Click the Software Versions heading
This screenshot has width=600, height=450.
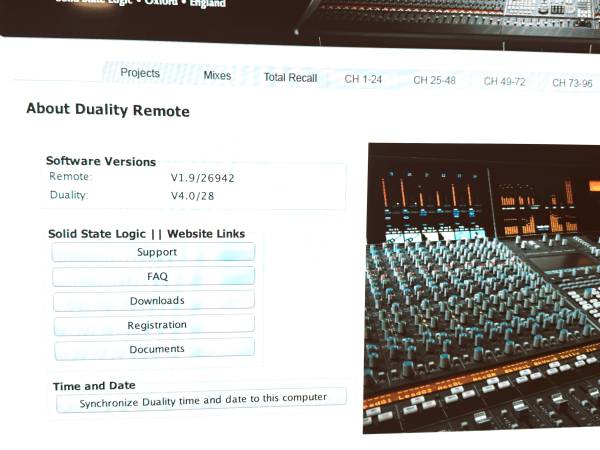(x=101, y=161)
